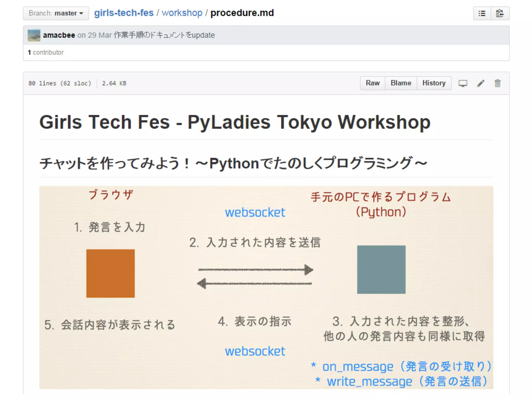Click the Raw button
This screenshot has height=399, width=532.
(373, 83)
